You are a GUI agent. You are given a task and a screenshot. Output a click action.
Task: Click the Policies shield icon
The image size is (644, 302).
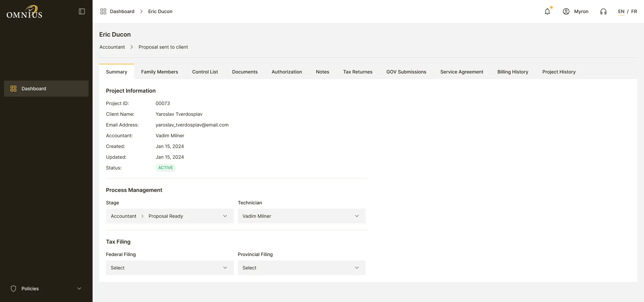pyautogui.click(x=13, y=289)
